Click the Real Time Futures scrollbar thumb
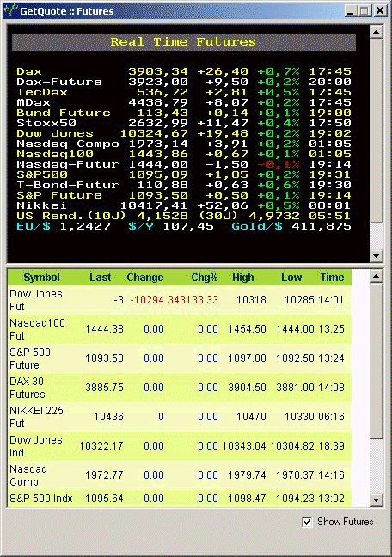 coord(376,131)
